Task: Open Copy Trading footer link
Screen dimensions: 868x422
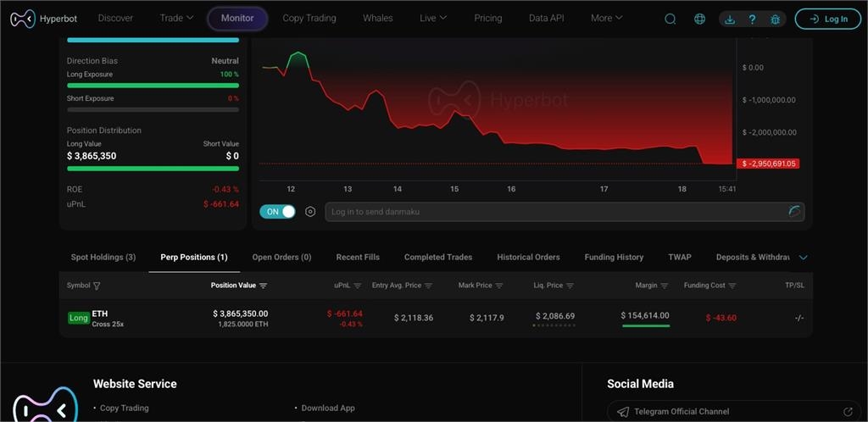Action: [x=124, y=408]
